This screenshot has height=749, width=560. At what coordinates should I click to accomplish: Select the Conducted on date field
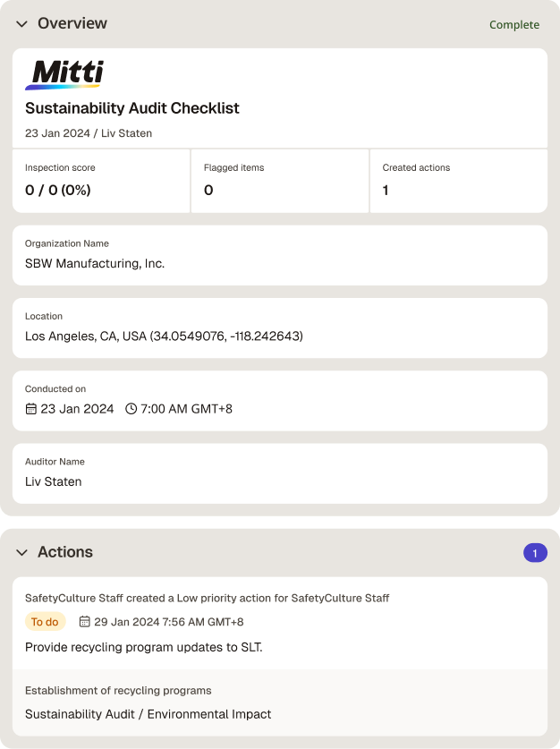[x=280, y=401]
